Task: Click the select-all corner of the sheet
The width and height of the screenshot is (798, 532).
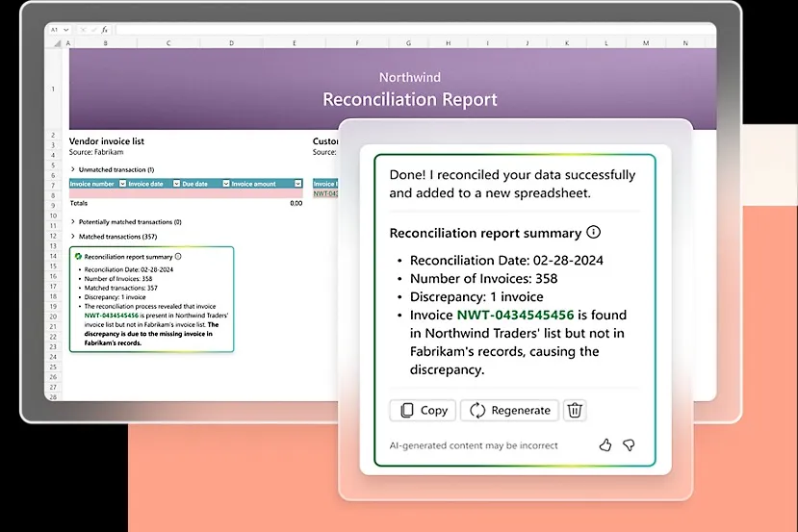Action: tap(58, 43)
